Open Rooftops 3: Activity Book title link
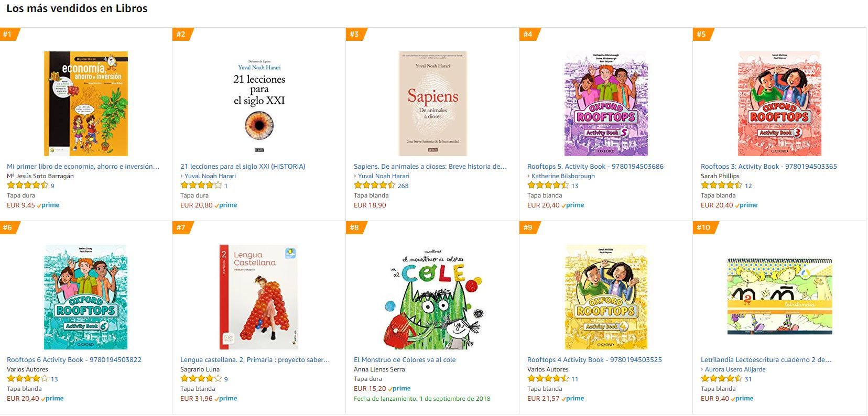Viewport: 868px width, 416px height. point(768,167)
